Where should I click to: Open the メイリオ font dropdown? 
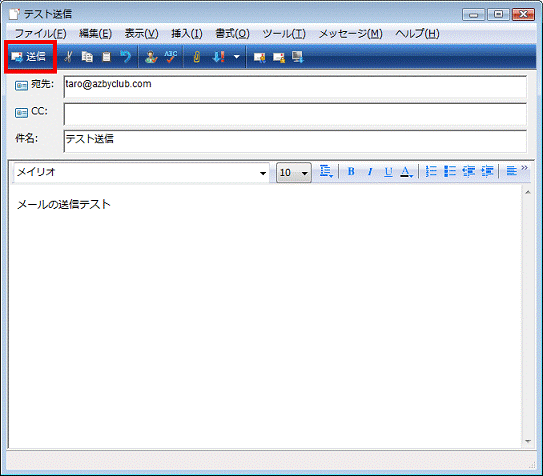pyautogui.click(x=263, y=173)
